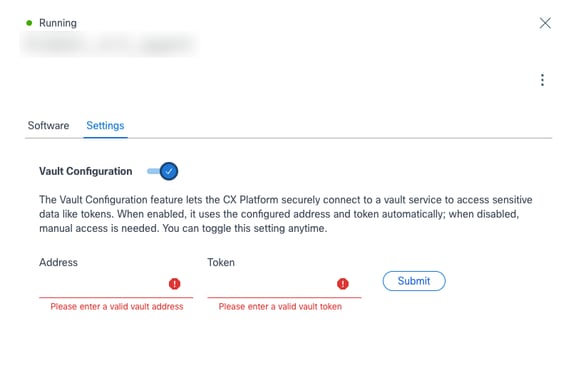This screenshot has height=366, width=561.
Task: Click the red error icon in Address field
Action: click(x=175, y=284)
